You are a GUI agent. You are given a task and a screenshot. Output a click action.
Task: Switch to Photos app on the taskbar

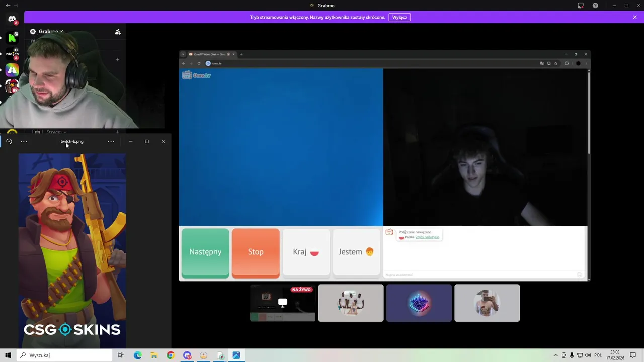pyautogui.click(x=236, y=355)
